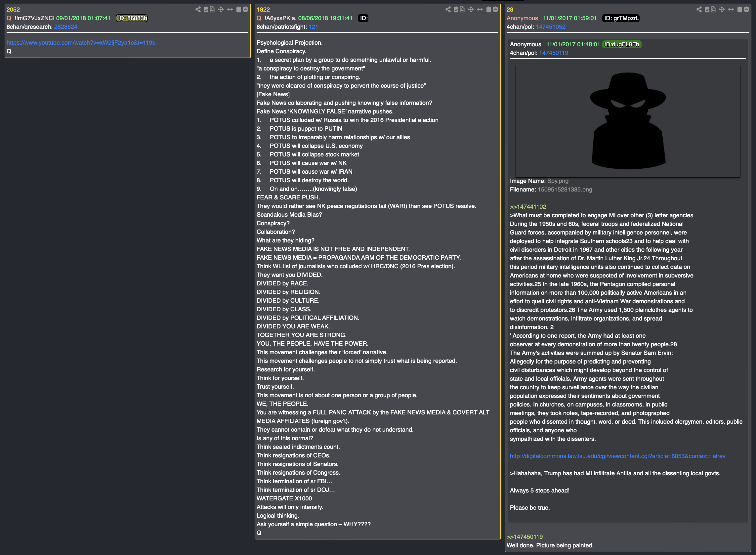
Task: Open 8chan/patriotsfight link 121
Action: click(313, 27)
